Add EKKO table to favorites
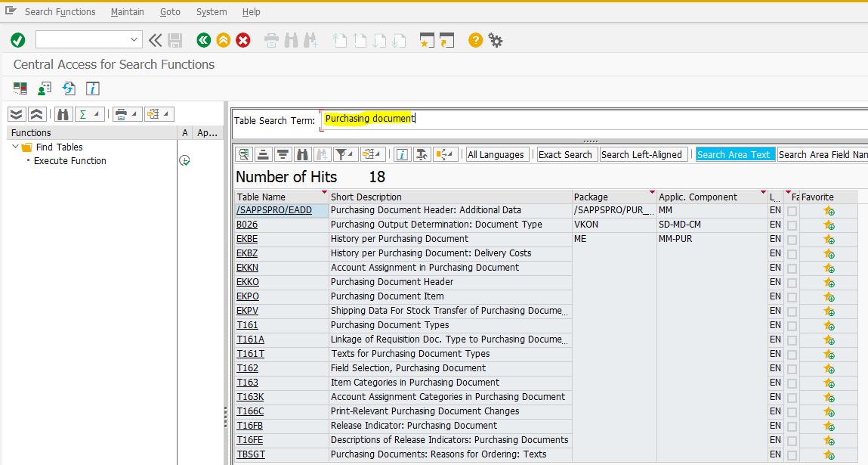868x465 pixels. pyautogui.click(x=829, y=282)
